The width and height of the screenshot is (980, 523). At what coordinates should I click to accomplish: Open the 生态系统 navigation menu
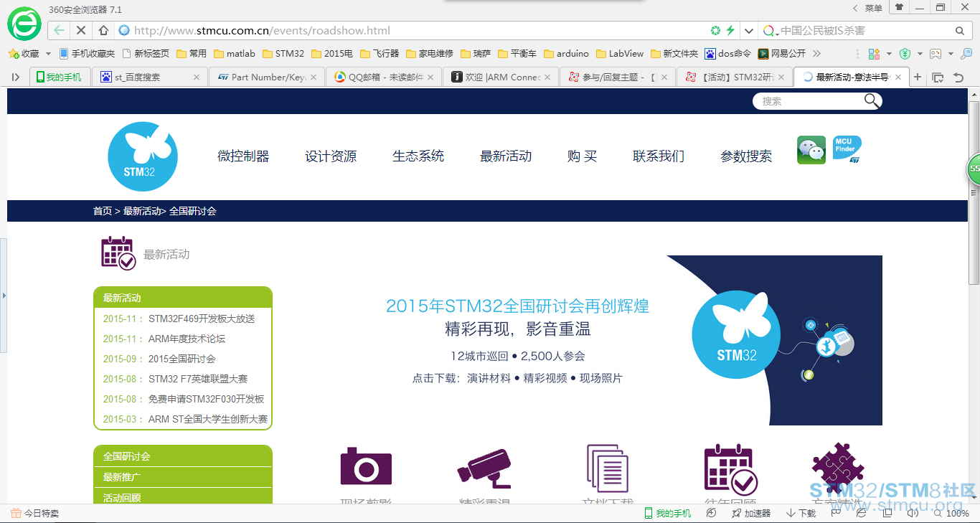[418, 156]
